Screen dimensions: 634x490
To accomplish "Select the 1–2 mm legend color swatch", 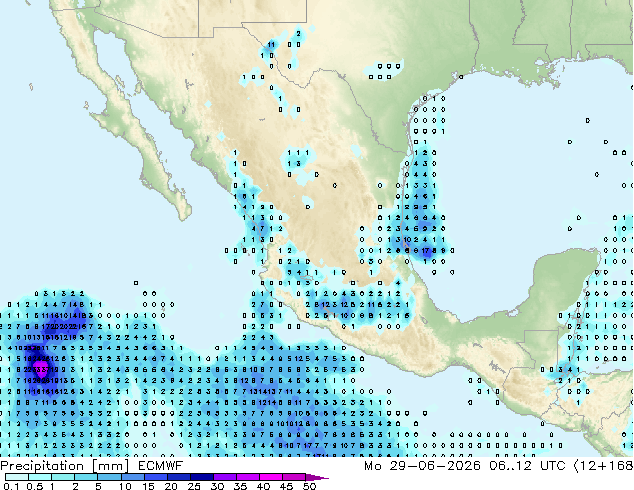I will click(63, 477).
